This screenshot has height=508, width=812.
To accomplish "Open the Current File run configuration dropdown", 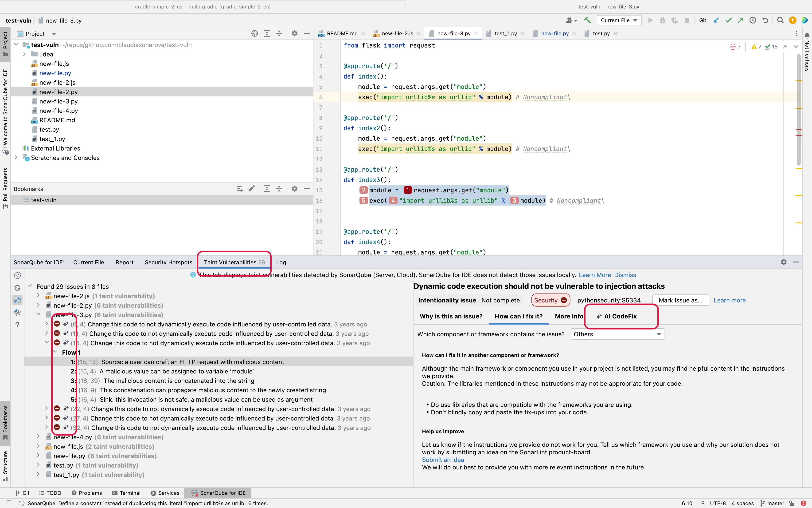I will 619,20.
